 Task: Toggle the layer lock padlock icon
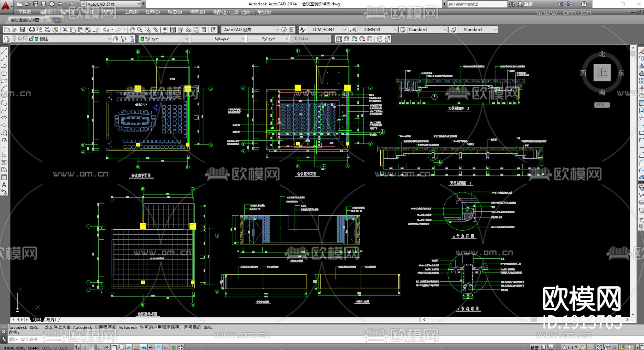[x=31, y=39]
